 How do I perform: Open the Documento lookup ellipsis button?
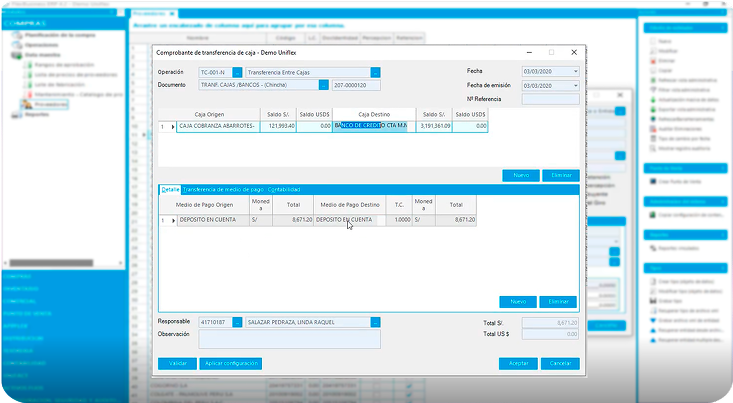[x=325, y=86]
